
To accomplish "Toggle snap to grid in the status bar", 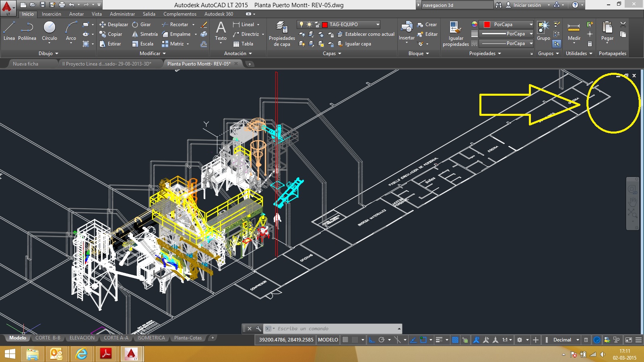I will (355, 340).
